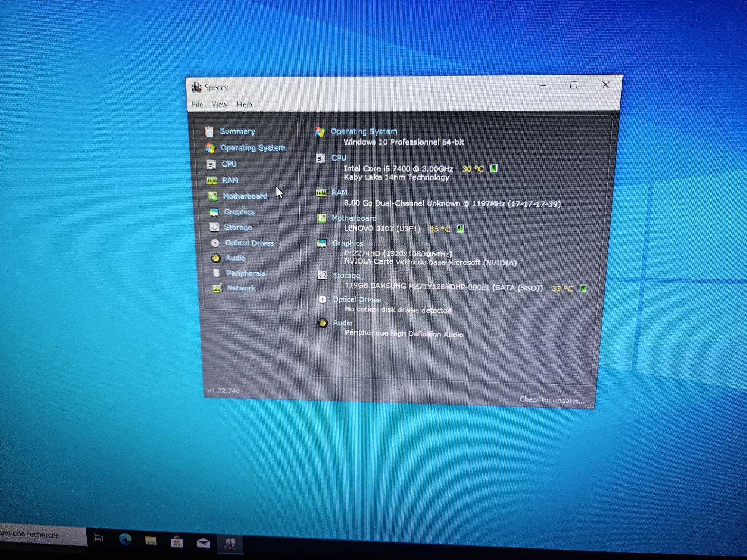Click the Operating System icon in summary panel
The width and height of the screenshot is (747, 560).
coord(320,131)
